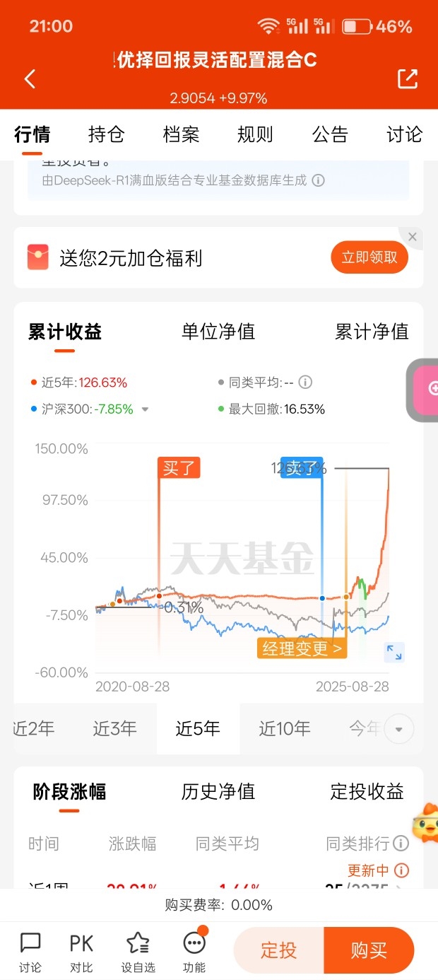Open the share icon in header
The image size is (438, 980).
[408, 78]
